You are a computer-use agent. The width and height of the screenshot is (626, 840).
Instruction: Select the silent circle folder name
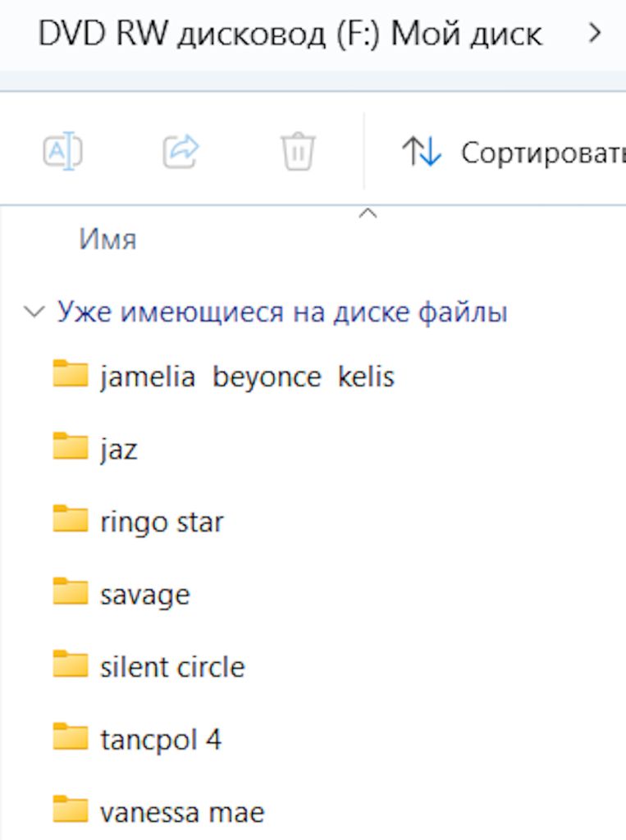pos(172,668)
